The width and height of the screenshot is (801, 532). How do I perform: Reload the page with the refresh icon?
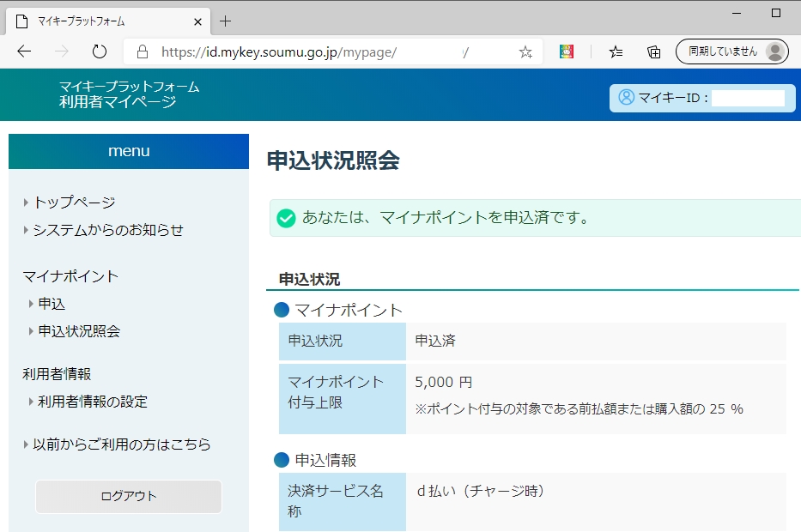point(99,51)
